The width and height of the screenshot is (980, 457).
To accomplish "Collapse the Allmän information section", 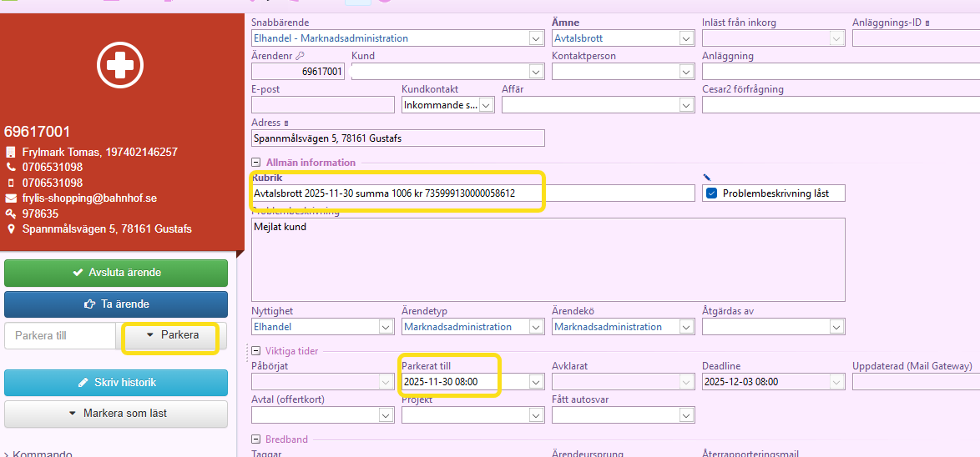I will (x=255, y=163).
